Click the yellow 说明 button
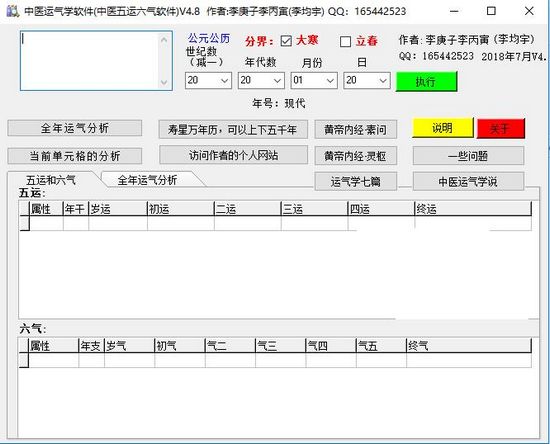The width and height of the screenshot is (550, 444). (x=442, y=128)
